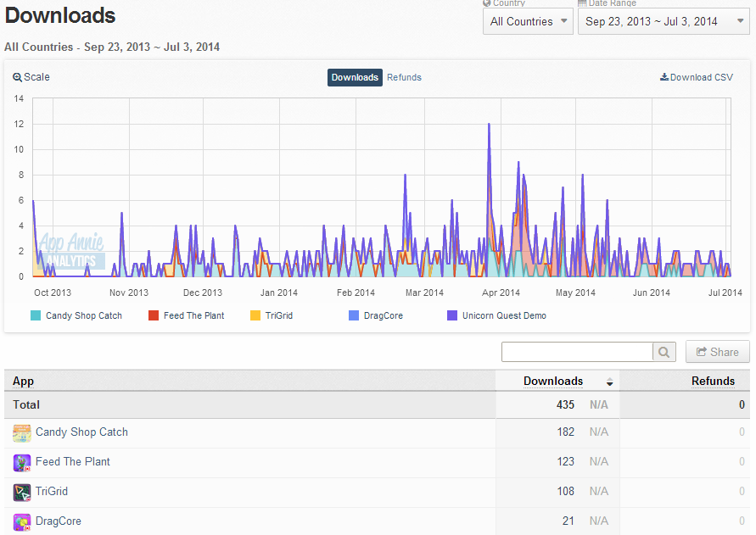756x535 pixels.
Task: Sort table by Downloads column arrow
Action: (609, 382)
